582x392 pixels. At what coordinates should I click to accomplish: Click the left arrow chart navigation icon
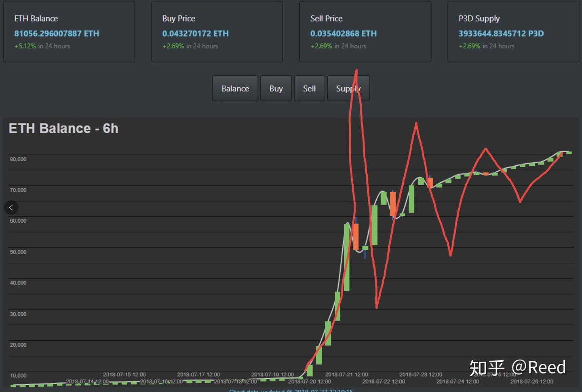11,208
